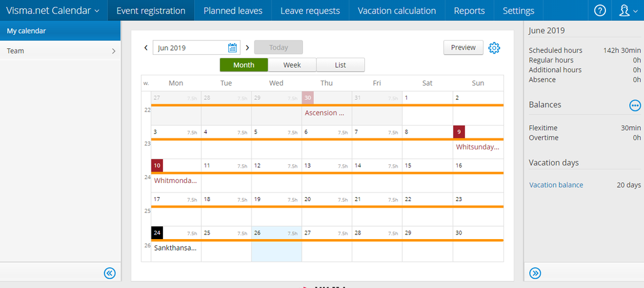This screenshot has height=288, width=644.
Task: Open the help question mark icon
Action: click(600, 10)
